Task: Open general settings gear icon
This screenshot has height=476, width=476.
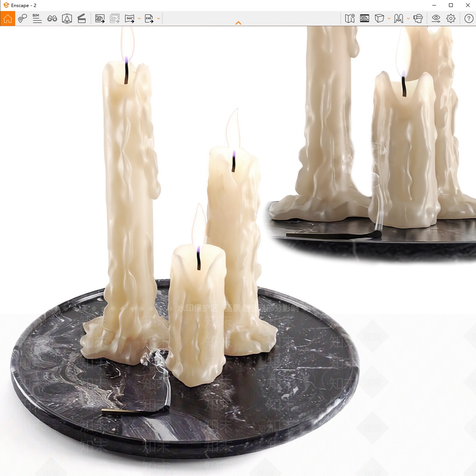Action: (x=451, y=18)
